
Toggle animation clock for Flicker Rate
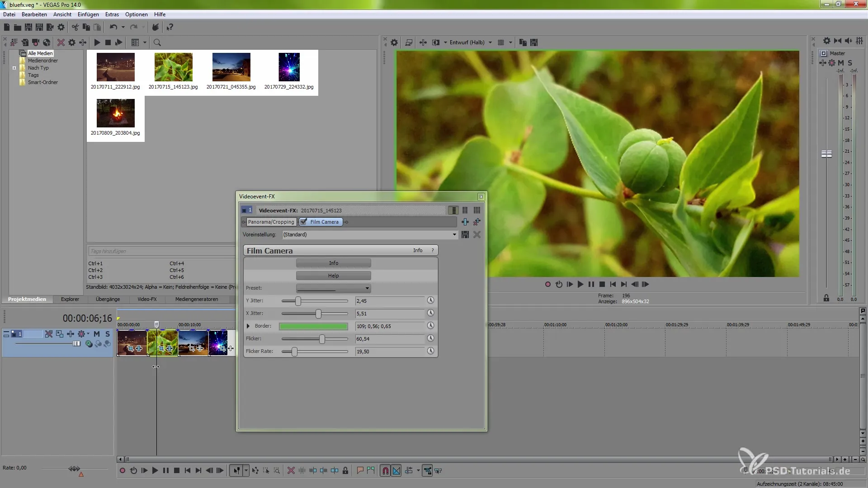click(430, 351)
